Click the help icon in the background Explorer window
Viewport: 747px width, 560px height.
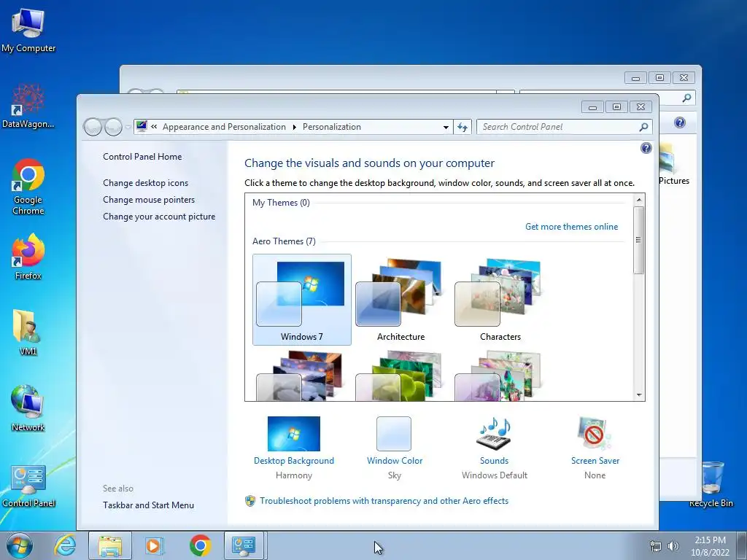click(x=680, y=122)
